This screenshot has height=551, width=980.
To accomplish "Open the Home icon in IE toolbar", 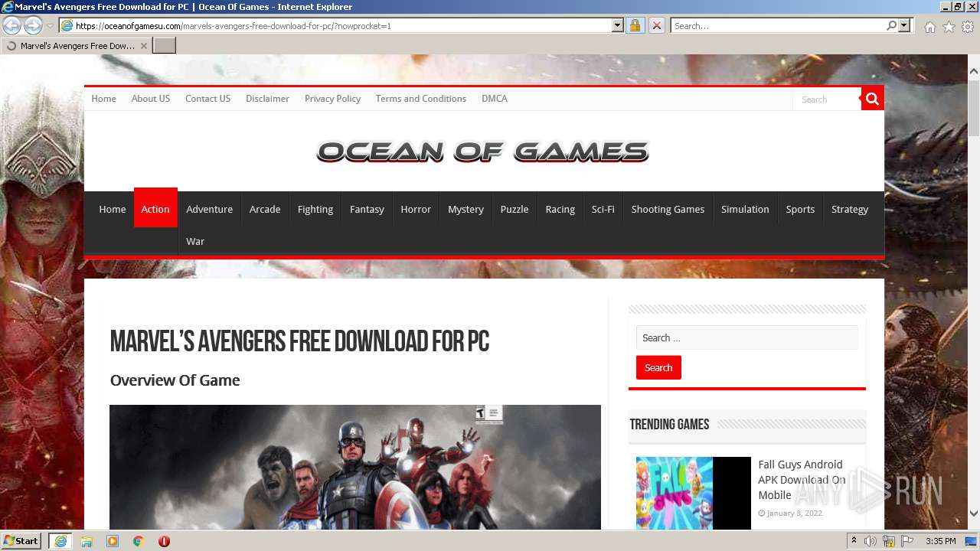I will tap(929, 27).
